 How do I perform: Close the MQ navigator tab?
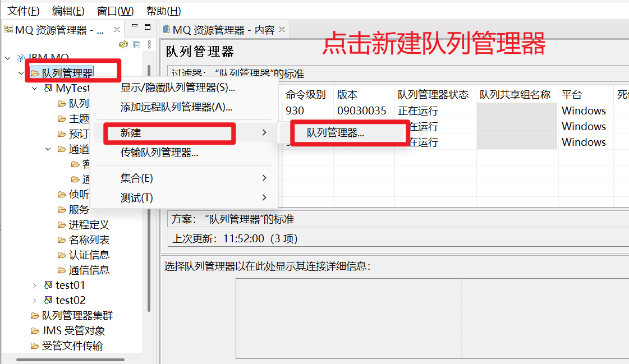pyautogui.click(x=117, y=29)
